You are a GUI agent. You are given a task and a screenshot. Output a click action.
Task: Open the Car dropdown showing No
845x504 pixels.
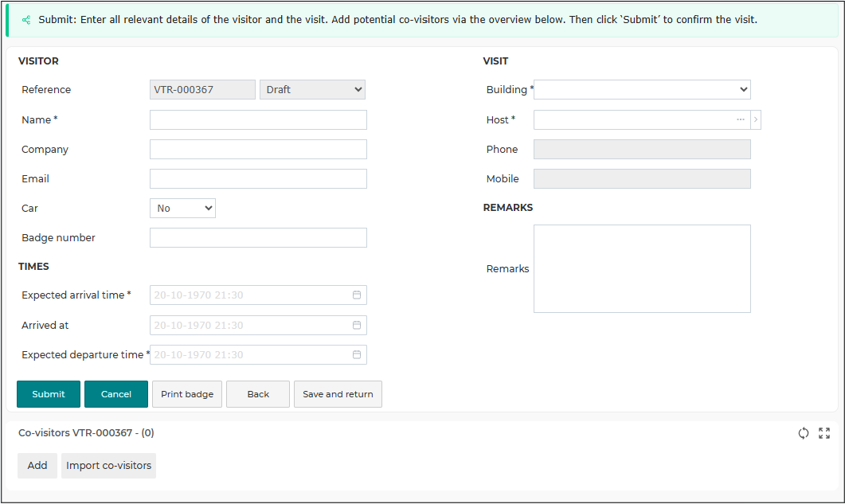click(182, 208)
